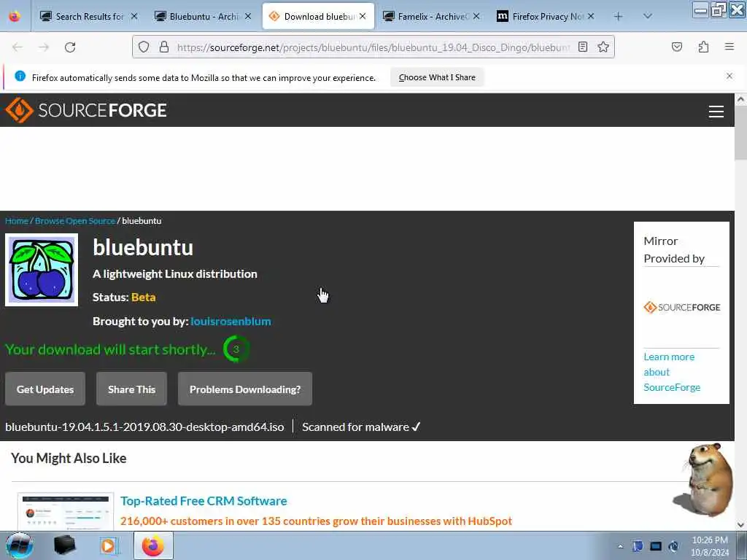
Task: Click the bluebuntu plum project icon
Action: 42,270
